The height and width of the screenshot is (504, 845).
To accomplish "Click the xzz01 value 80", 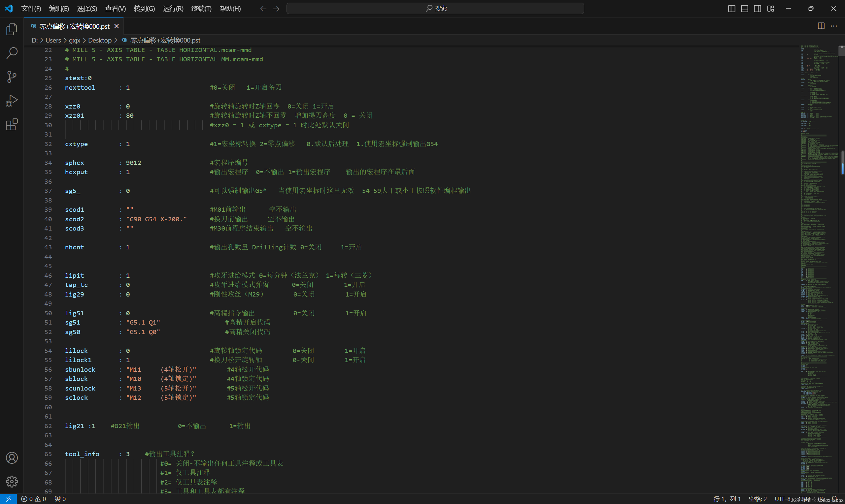I will (x=130, y=116).
